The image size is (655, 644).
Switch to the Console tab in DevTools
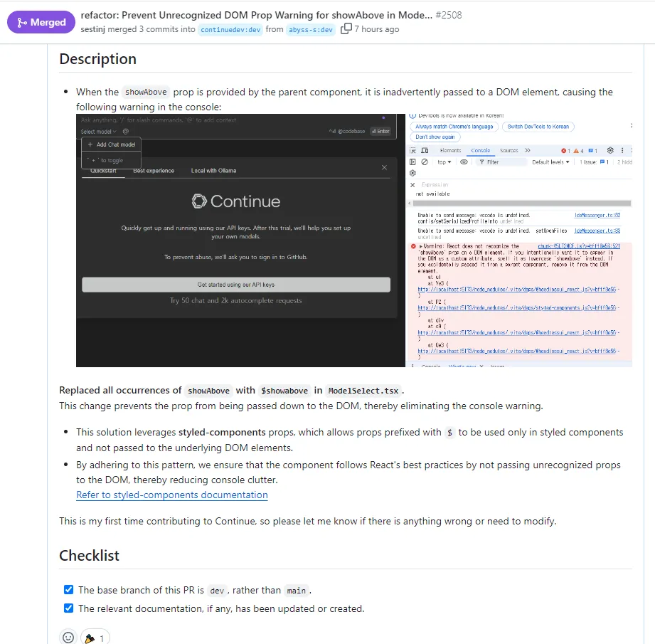(x=480, y=150)
